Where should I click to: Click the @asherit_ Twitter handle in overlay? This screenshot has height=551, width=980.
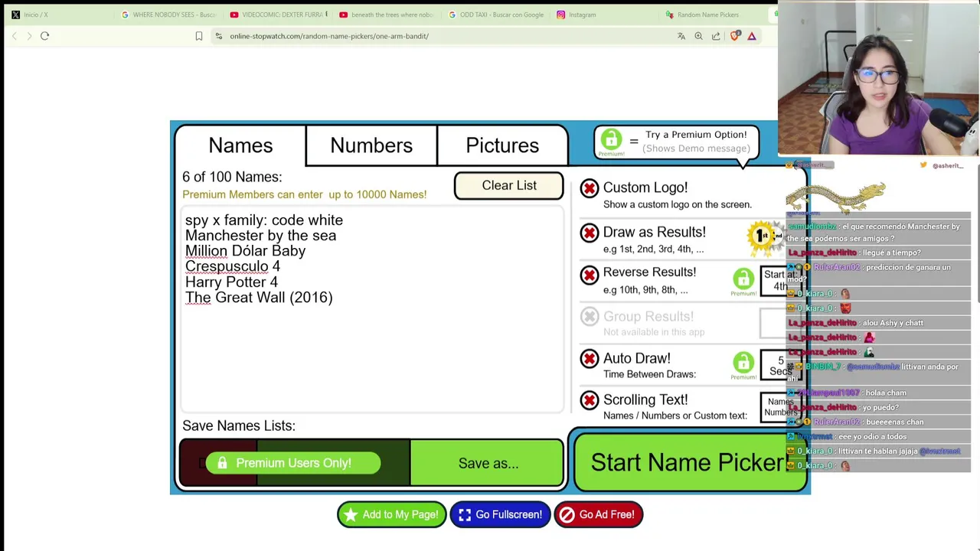(x=948, y=165)
